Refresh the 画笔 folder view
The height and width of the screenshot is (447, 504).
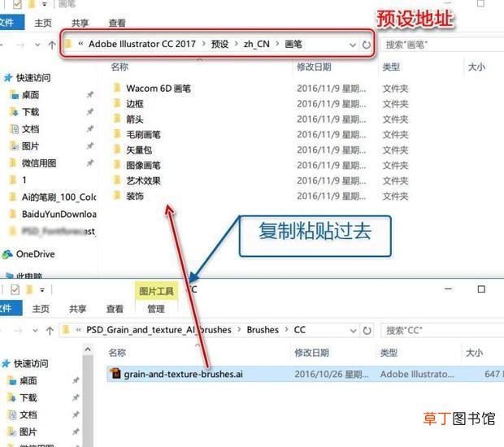point(366,45)
